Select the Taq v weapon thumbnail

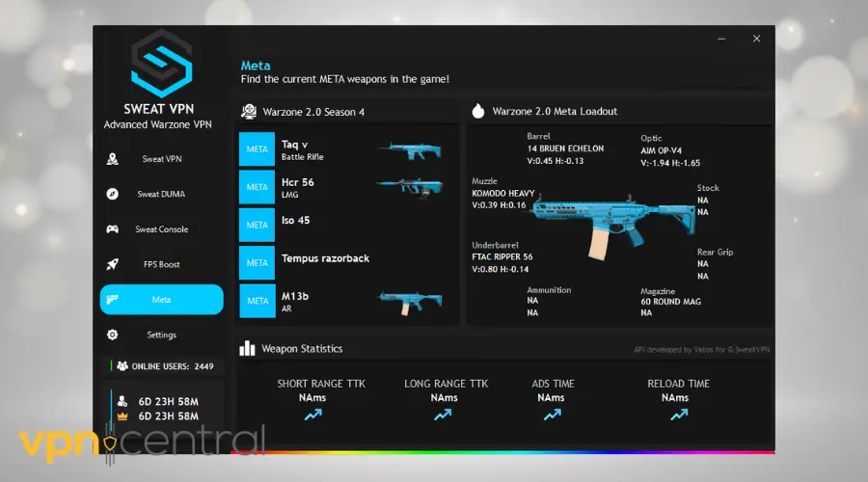click(410, 150)
